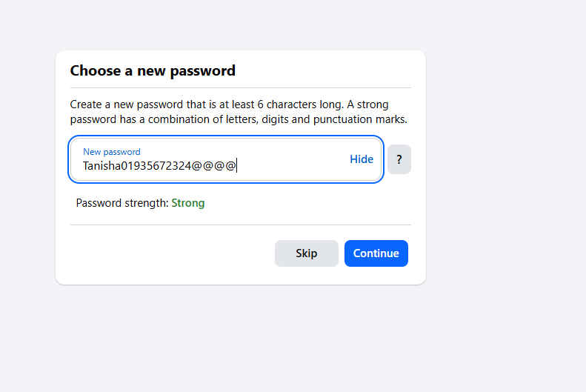This screenshot has height=392, width=586.
Task: Click the small "New password" field label
Action: tap(111, 152)
